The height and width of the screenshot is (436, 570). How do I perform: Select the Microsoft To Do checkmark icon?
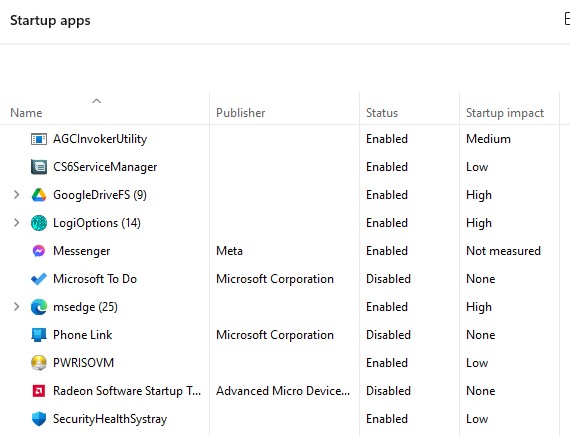pyautogui.click(x=39, y=279)
